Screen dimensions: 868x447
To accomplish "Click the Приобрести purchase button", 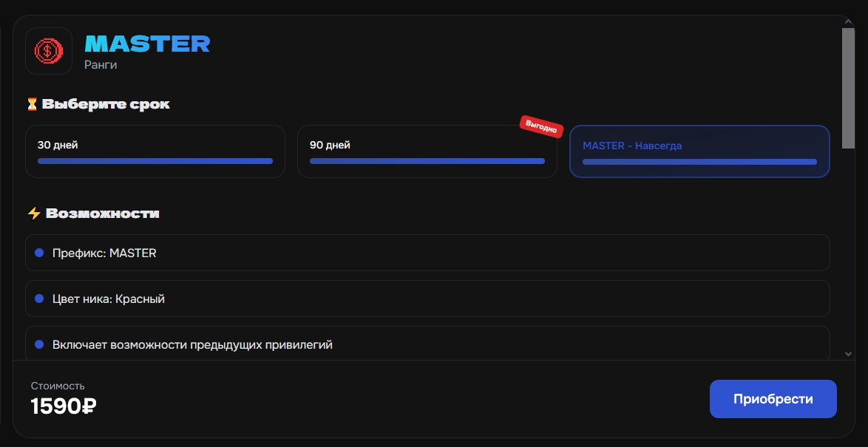I will (773, 399).
